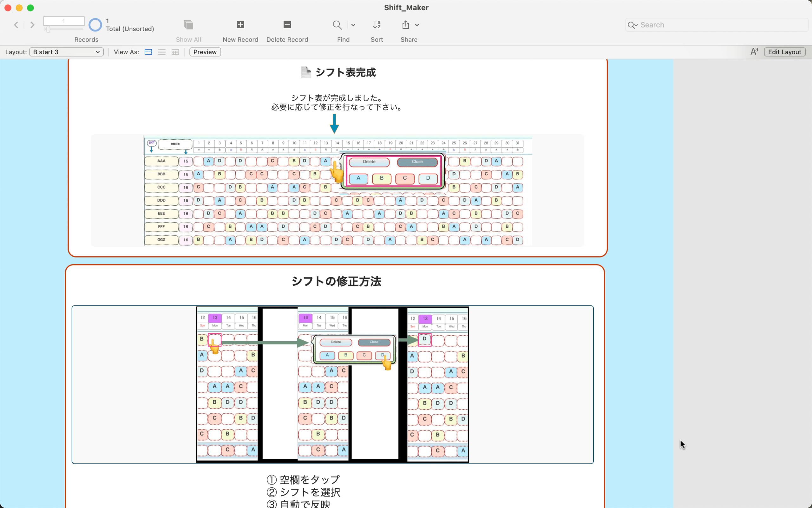Open the search magnifier options menu
This screenshot has height=508, width=812.
point(632,25)
